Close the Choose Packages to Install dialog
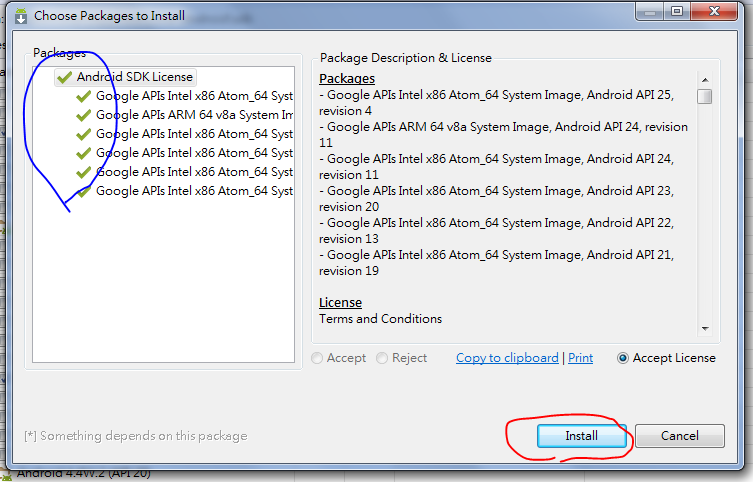The height and width of the screenshot is (482, 753). 714,11
